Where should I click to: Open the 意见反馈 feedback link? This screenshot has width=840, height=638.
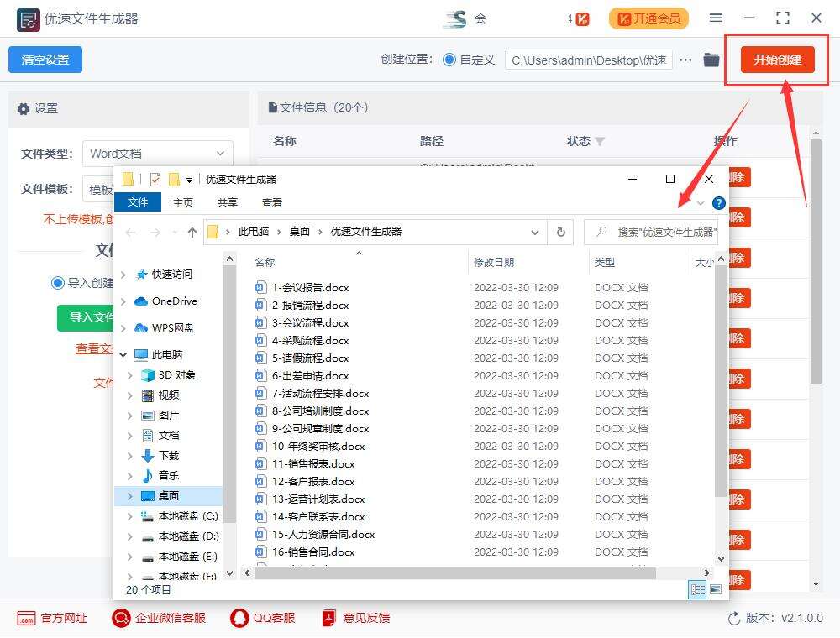tap(355, 618)
